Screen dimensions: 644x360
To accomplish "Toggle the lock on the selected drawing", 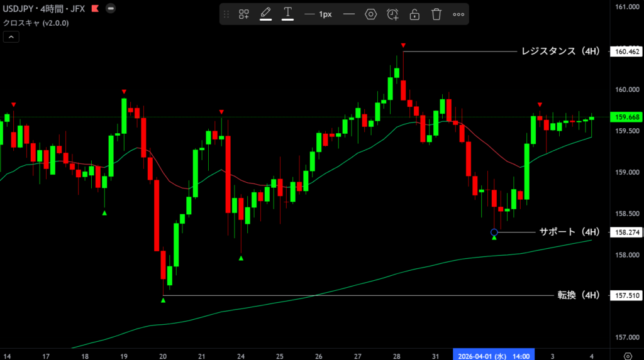I will pyautogui.click(x=414, y=14).
